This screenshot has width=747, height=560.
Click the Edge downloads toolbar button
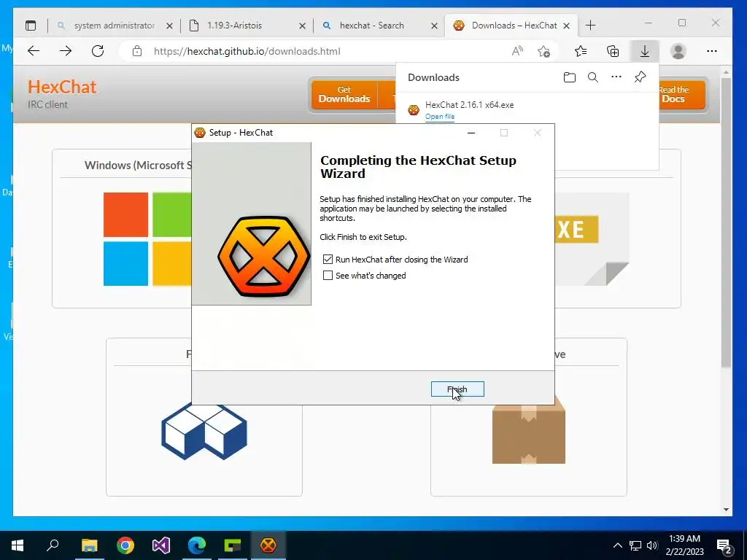(x=645, y=51)
